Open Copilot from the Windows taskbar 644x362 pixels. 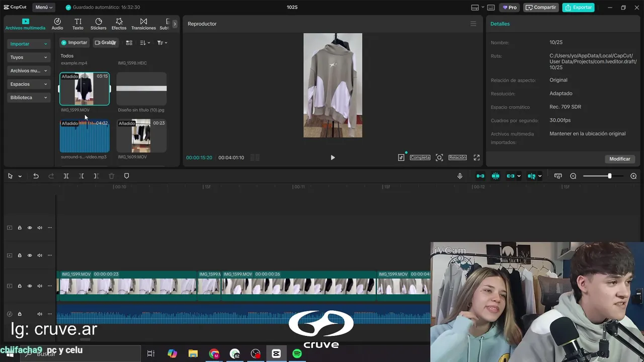click(x=172, y=353)
